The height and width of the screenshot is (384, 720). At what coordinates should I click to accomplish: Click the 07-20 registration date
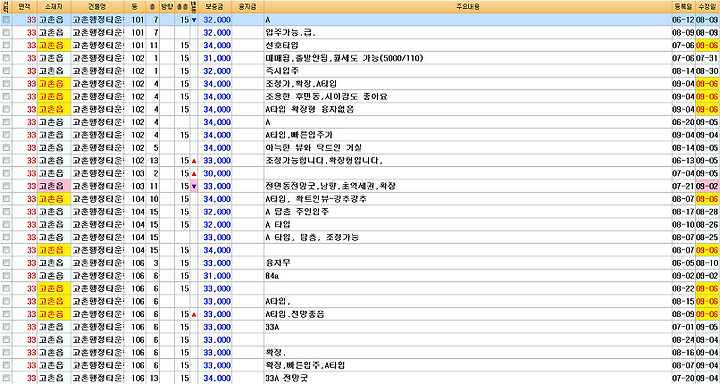683,378
